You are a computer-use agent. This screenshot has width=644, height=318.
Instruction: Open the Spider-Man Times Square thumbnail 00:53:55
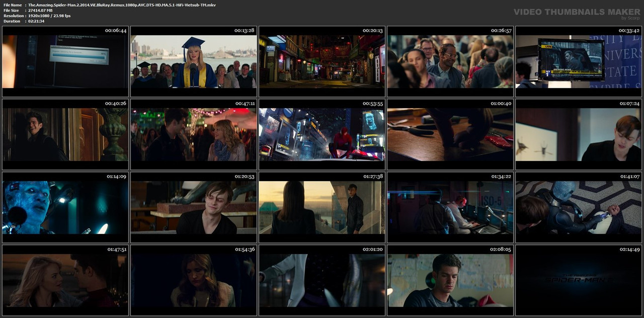click(322, 134)
